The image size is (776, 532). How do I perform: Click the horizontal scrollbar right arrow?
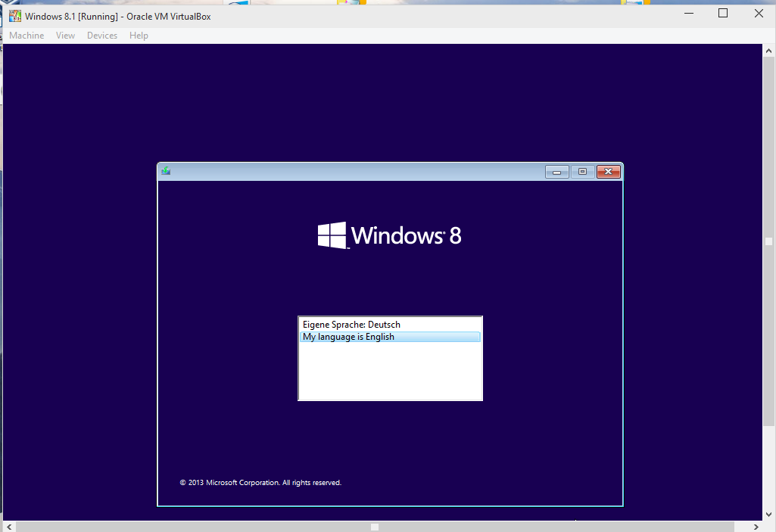click(x=756, y=527)
